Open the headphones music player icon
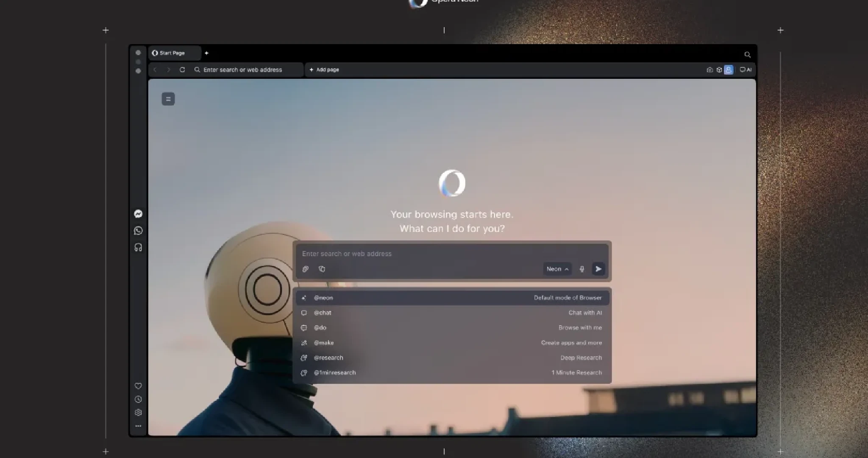The width and height of the screenshot is (868, 458). (x=138, y=247)
